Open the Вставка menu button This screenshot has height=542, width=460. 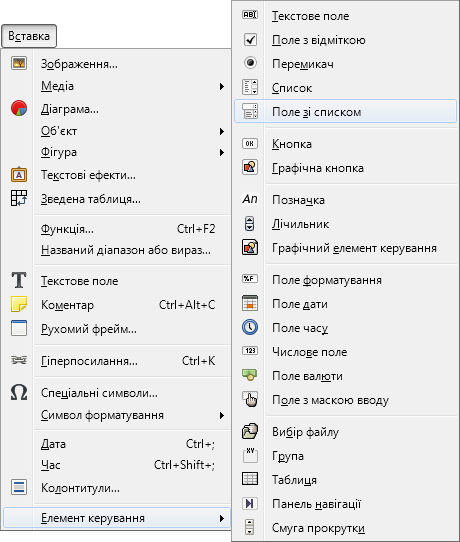pos(29,36)
